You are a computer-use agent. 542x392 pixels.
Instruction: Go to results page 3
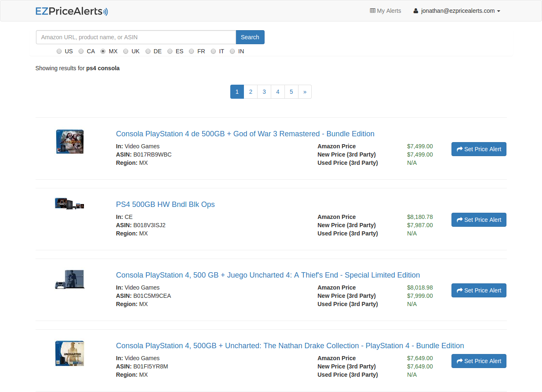[x=264, y=92]
